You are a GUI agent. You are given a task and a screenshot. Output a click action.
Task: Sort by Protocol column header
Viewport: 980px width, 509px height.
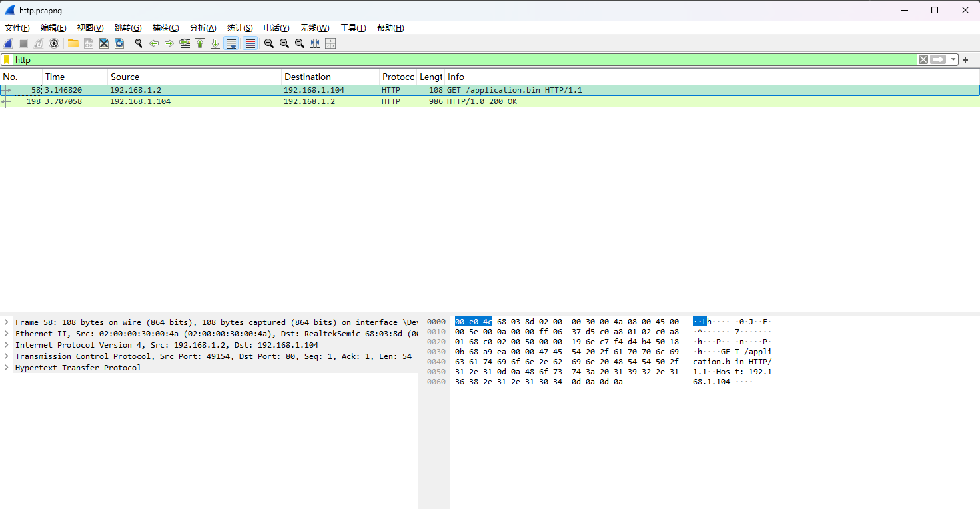[x=398, y=77]
